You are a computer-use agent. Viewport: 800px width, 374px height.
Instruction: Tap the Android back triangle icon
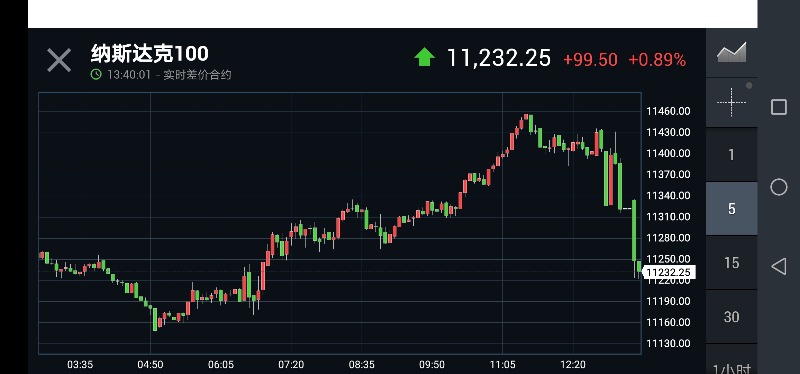tap(778, 266)
